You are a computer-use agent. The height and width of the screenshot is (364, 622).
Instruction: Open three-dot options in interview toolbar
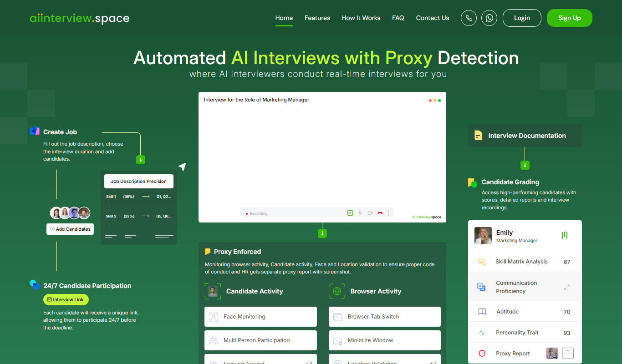click(388, 213)
